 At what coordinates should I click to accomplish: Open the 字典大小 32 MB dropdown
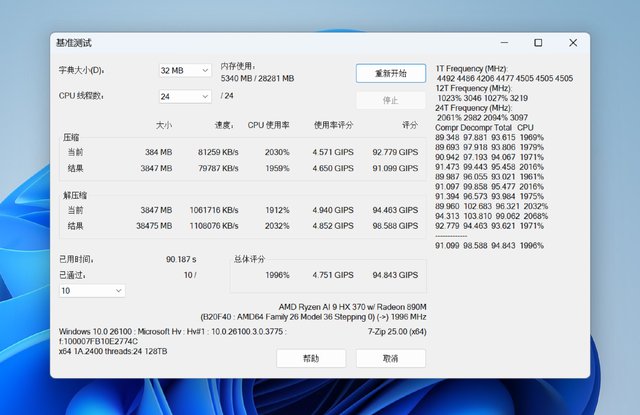pos(185,71)
